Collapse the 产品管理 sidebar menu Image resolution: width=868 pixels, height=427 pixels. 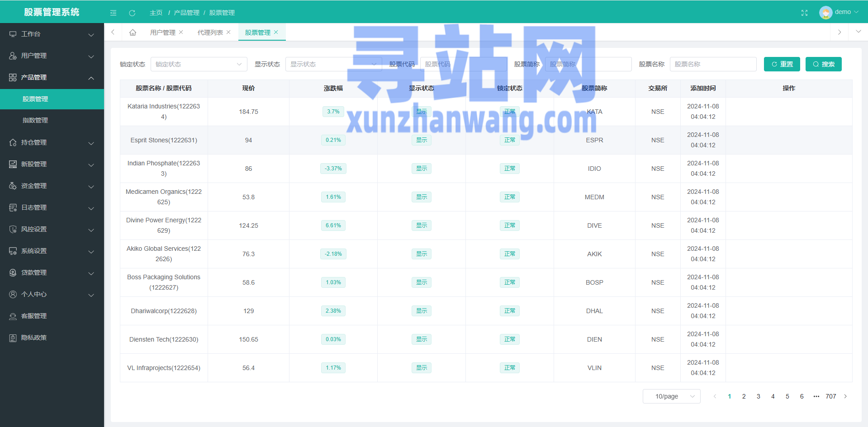[52, 77]
